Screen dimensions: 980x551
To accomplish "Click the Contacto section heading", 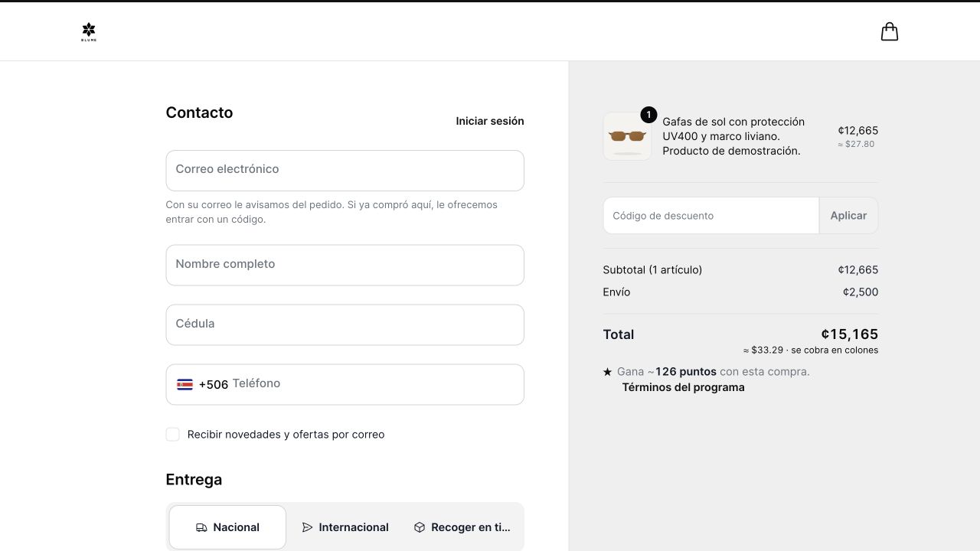I will [x=199, y=112].
